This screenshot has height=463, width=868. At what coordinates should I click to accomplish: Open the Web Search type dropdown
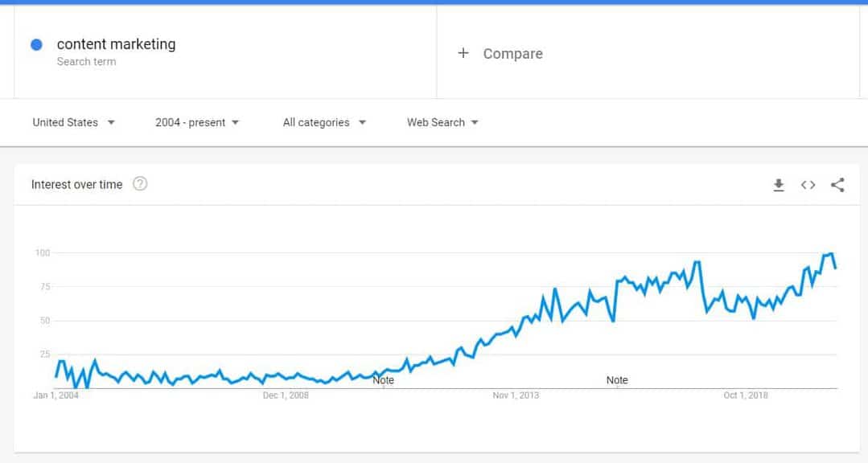coord(442,122)
